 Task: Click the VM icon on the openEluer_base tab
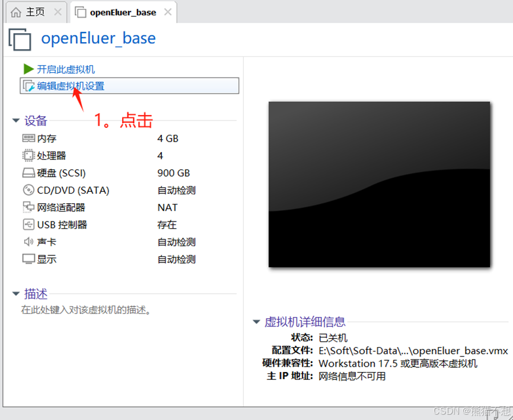pos(81,12)
